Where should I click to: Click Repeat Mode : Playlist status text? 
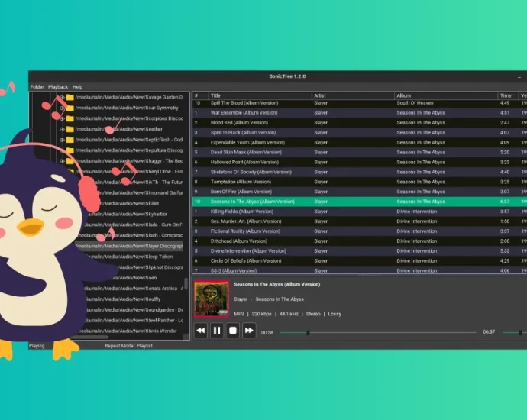129,346
